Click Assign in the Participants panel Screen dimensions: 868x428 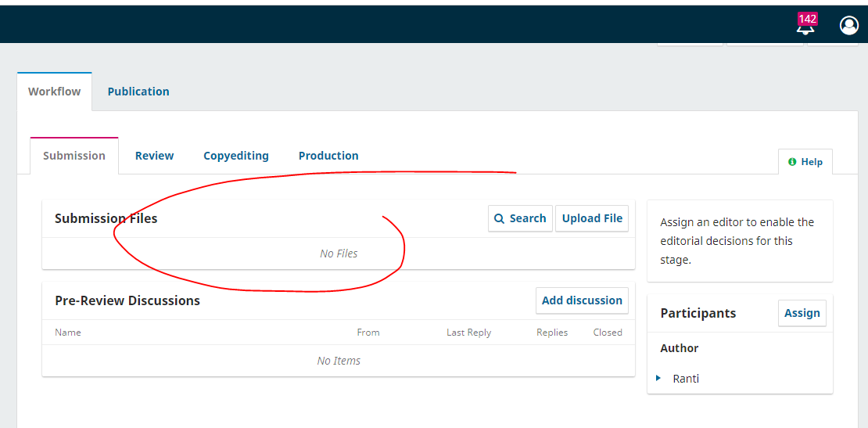point(802,313)
